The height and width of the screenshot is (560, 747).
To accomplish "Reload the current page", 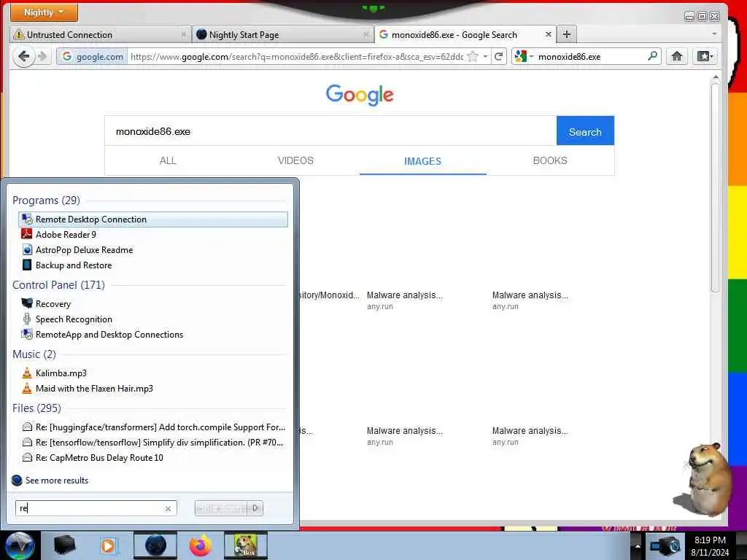I will [x=499, y=57].
